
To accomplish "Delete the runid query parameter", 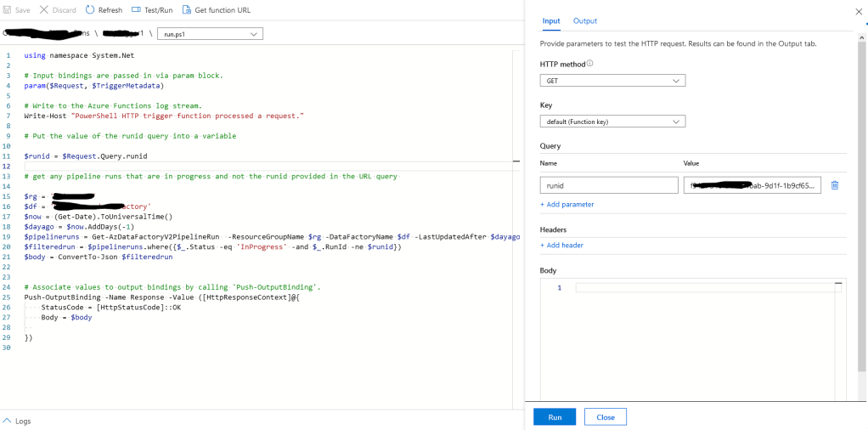I will tap(835, 185).
